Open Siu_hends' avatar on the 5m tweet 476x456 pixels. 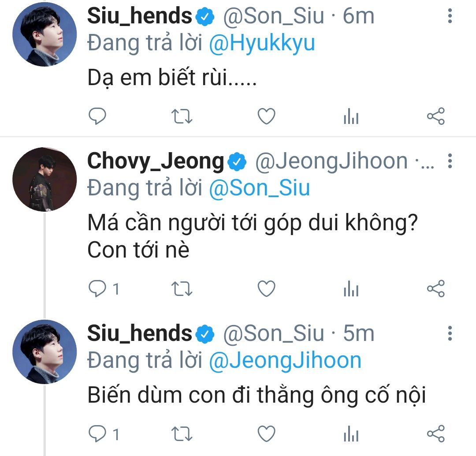pyautogui.click(x=45, y=351)
